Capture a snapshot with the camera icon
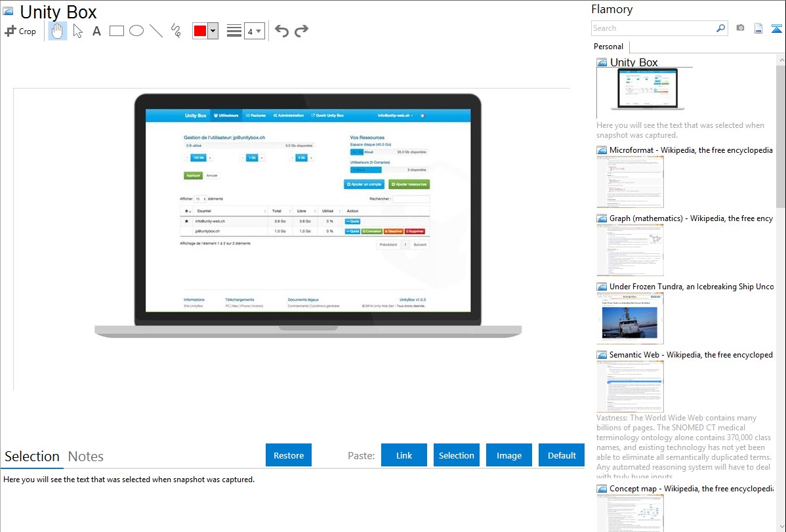This screenshot has height=532, width=786. click(740, 28)
